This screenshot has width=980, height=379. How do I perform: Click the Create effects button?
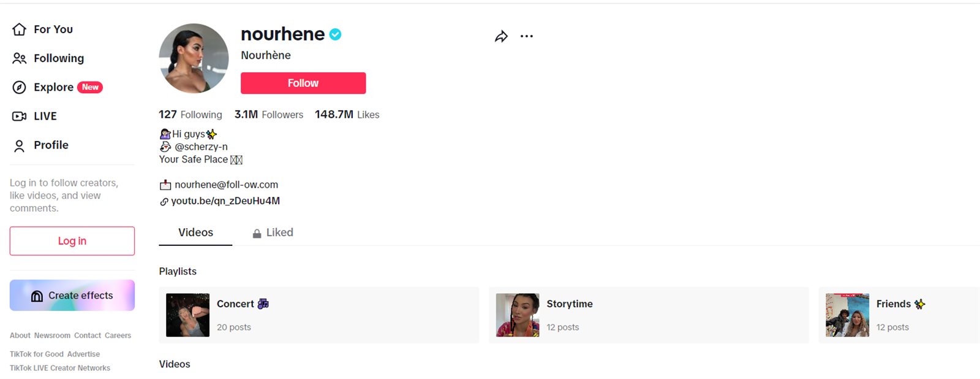coord(72,296)
